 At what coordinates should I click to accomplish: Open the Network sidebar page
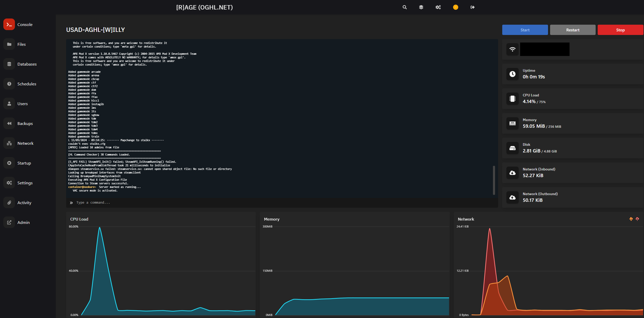25,143
